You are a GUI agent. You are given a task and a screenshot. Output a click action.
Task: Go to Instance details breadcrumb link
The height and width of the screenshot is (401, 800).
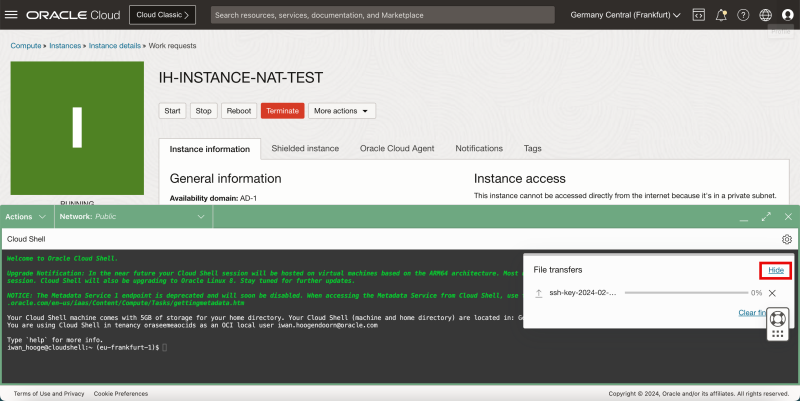point(115,45)
